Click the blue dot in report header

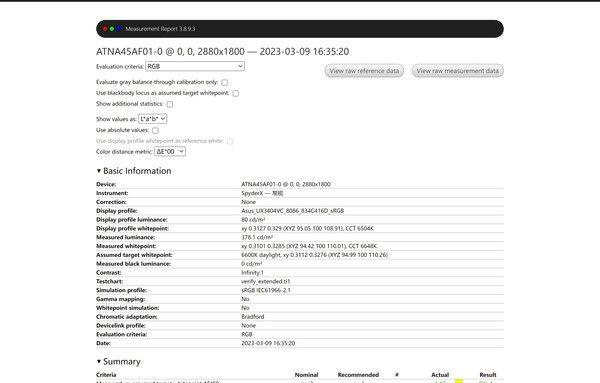pos(119,28)
